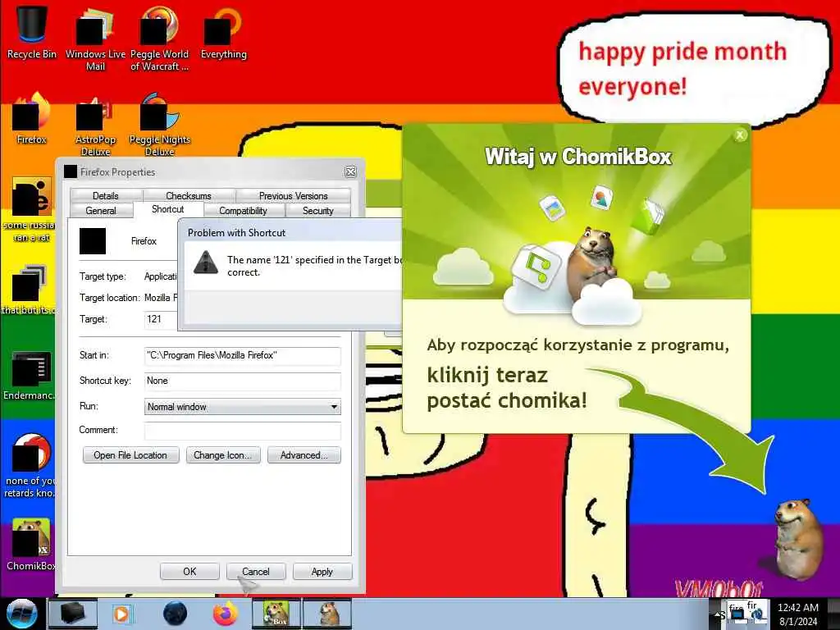Click the 'Target type:' label

tap(103, 276)
